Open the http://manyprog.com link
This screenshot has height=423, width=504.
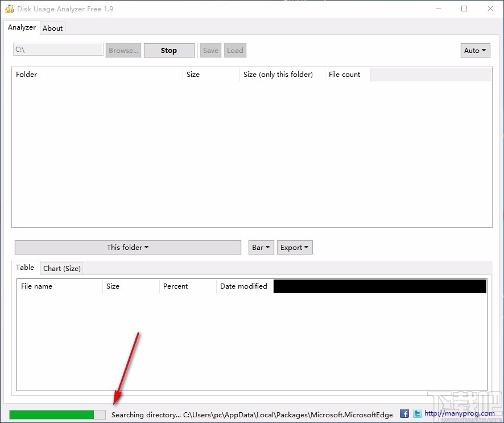tap(461, 413)
